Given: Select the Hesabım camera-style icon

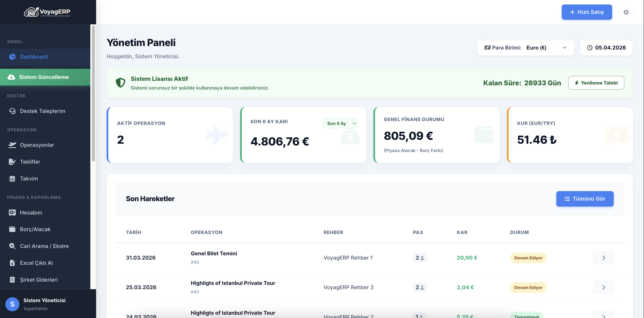Looking at the screenshot, I should click(12, 212).
